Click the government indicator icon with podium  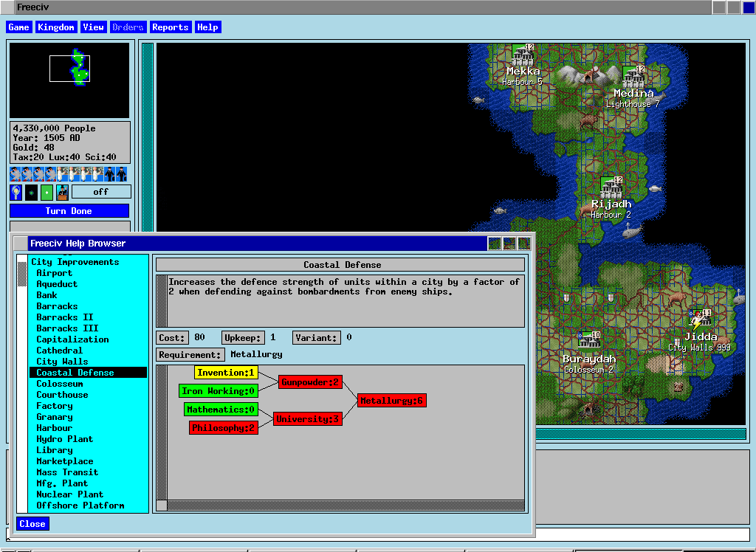tap(62, 193)
